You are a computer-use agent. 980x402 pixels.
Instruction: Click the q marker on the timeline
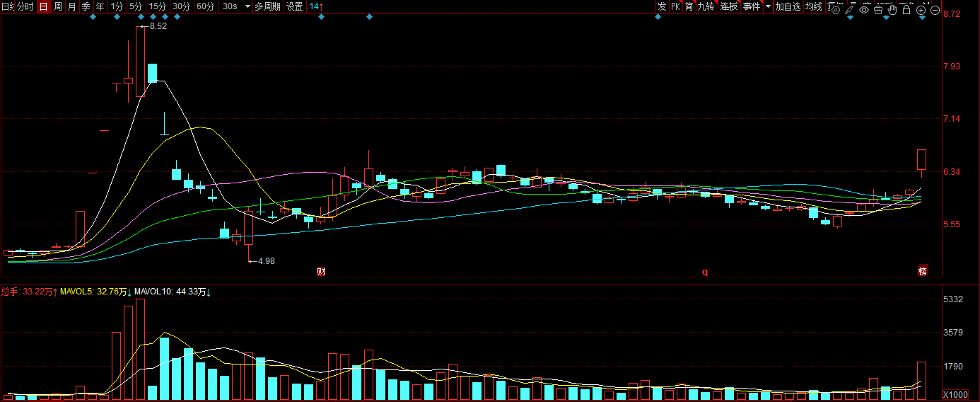click(x=705, y=272)
